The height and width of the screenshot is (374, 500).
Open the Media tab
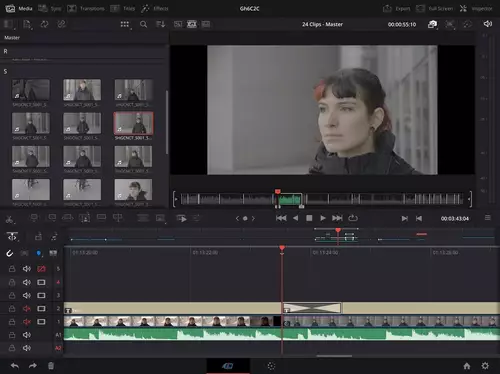coord(19,8)
